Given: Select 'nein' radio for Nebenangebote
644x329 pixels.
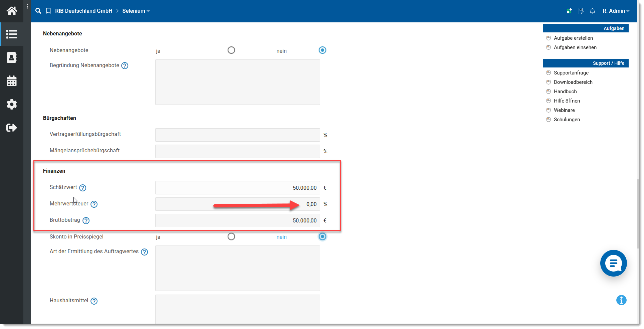Looking at the screenshot, I should 322,50.
